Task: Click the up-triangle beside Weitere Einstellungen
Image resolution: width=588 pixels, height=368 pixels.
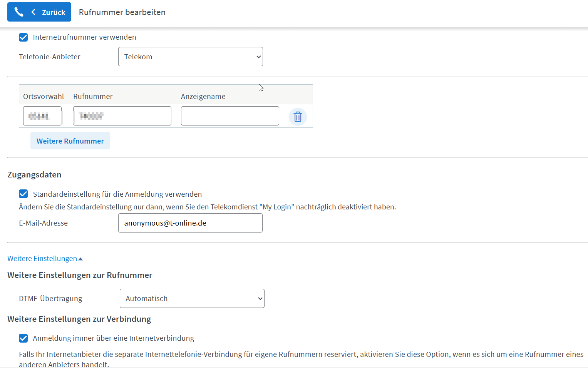Action: coord(80,259)
